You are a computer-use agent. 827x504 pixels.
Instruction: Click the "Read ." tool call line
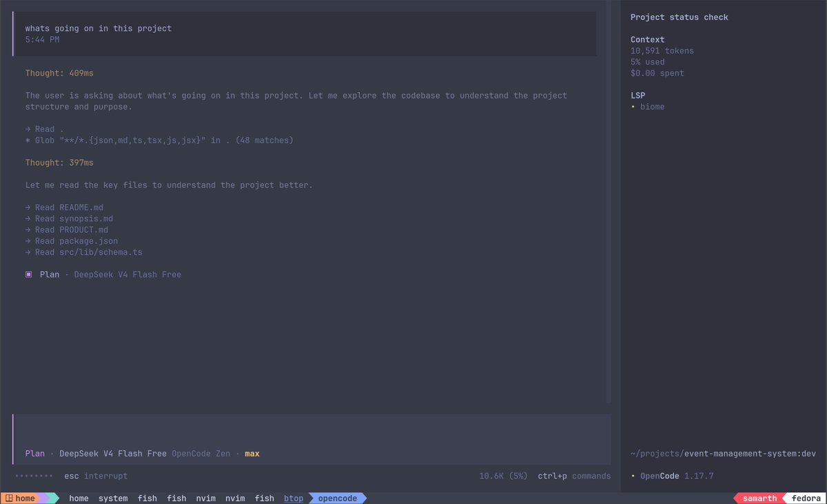[45, 129]
